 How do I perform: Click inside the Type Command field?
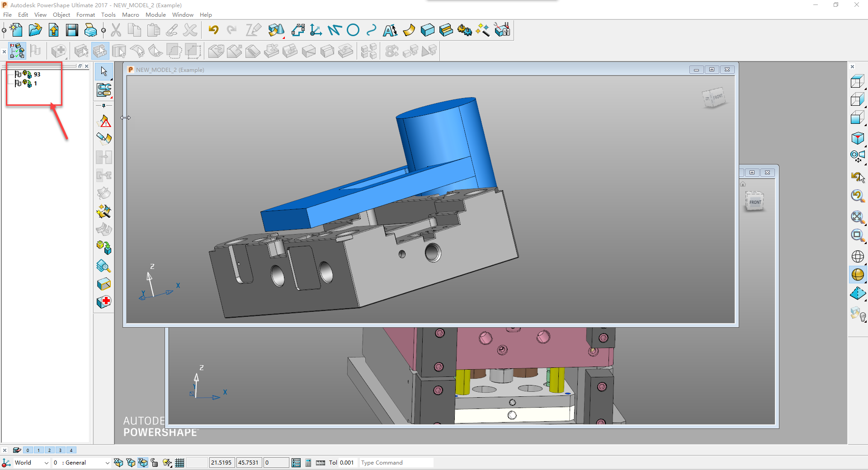click(x=396, y=462)
